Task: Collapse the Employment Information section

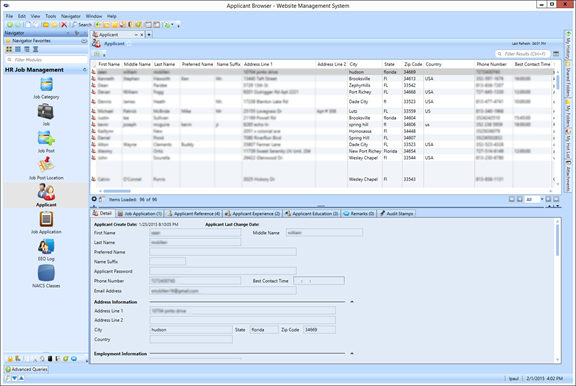Action: point(352,353)
